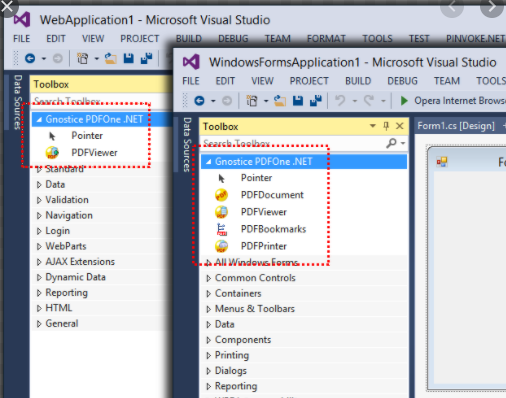Open FILE menu in WindowsFormsApplication1

tap(191, 81)
